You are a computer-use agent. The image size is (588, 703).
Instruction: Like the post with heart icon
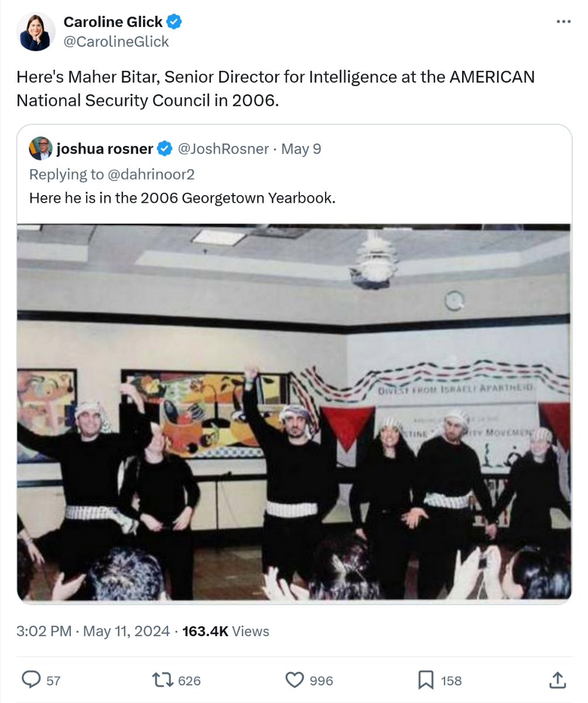(x=293, y=680)
